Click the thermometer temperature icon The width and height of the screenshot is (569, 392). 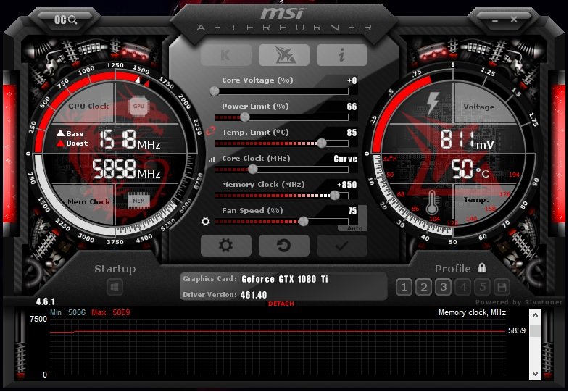432,202
